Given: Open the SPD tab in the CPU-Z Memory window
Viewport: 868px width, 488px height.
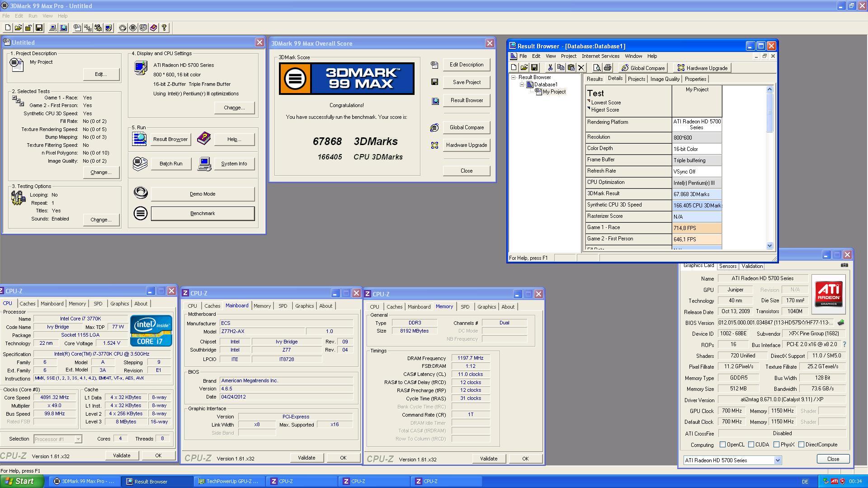Looking at the screenshot, I should coord(465,307).
